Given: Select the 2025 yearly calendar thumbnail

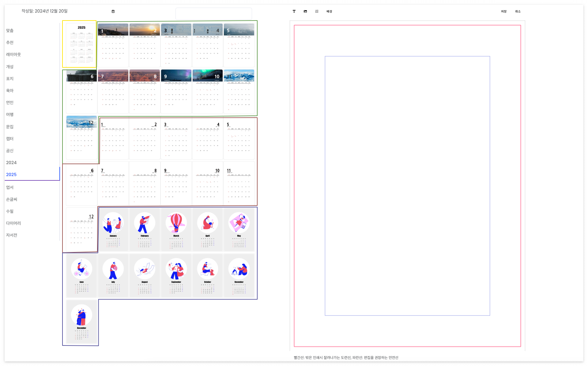Looking at the screenshot, I should coord(81,45).
